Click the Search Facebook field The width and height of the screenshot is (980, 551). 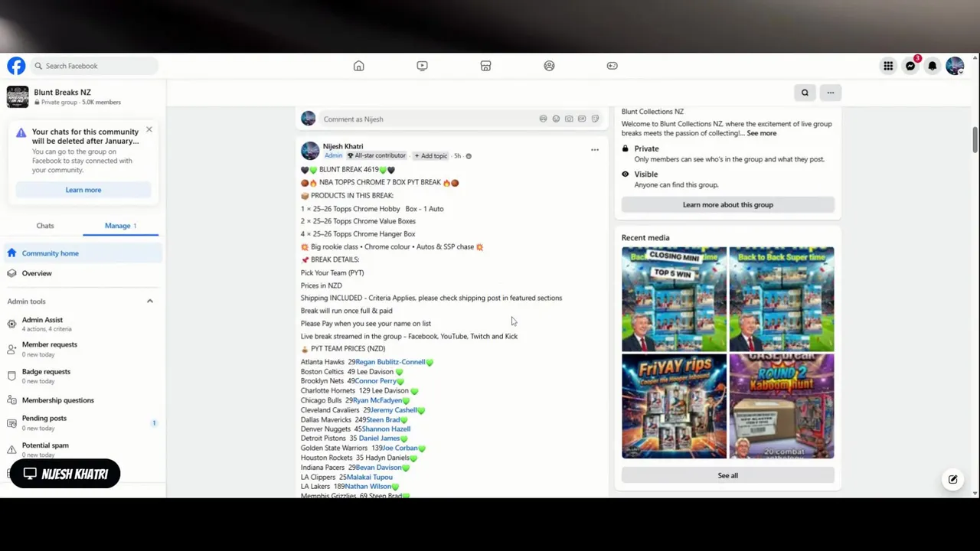click(x=94, y=66)
